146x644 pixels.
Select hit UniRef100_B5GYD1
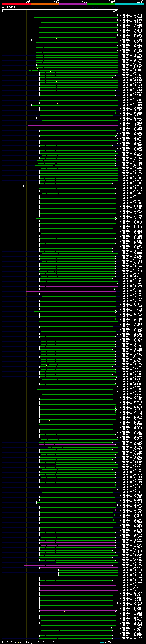point(131,35)
